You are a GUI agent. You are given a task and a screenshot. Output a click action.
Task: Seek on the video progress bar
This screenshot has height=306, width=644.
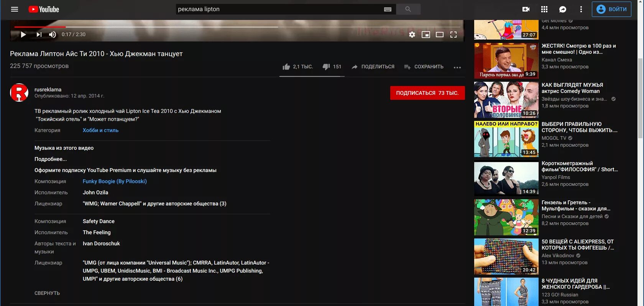pyautogui.click(x=237, y=27)
